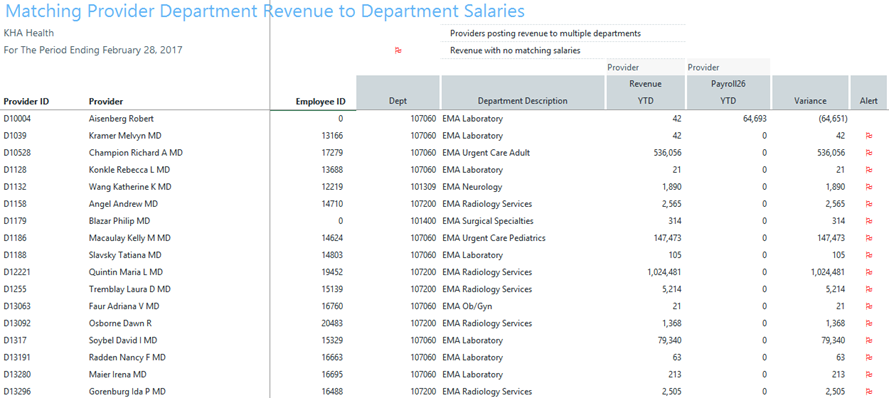
Task: Click alert flag for Faur Adriana V MD
Action: pyautogui.click(x=868, y=307)
